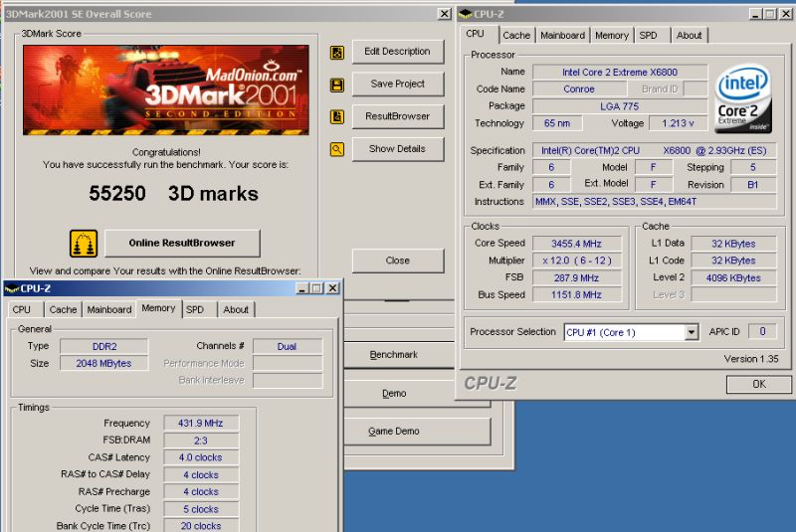Click the Instructions field listing MMX, SSE

(x=654, y=201)
